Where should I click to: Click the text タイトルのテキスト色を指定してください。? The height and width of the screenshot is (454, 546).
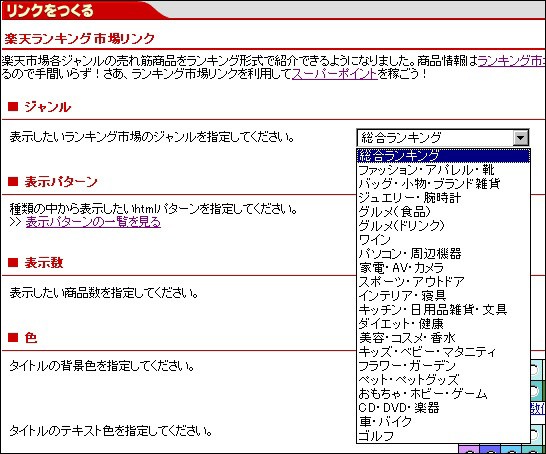[111, 431]
